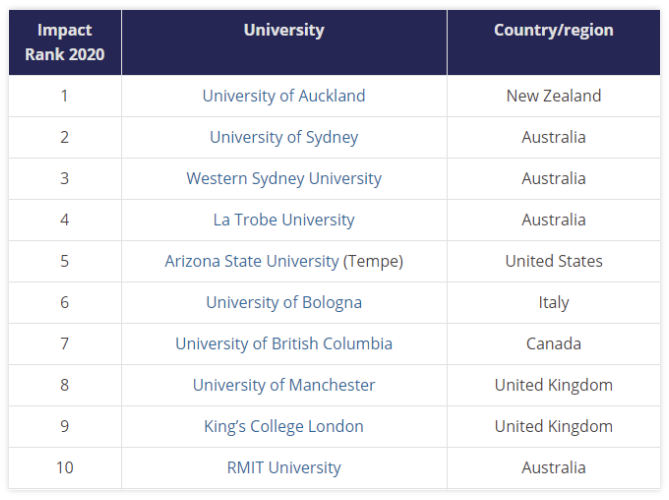Follow the Western Sydney University link

click(x=284, y=178)
